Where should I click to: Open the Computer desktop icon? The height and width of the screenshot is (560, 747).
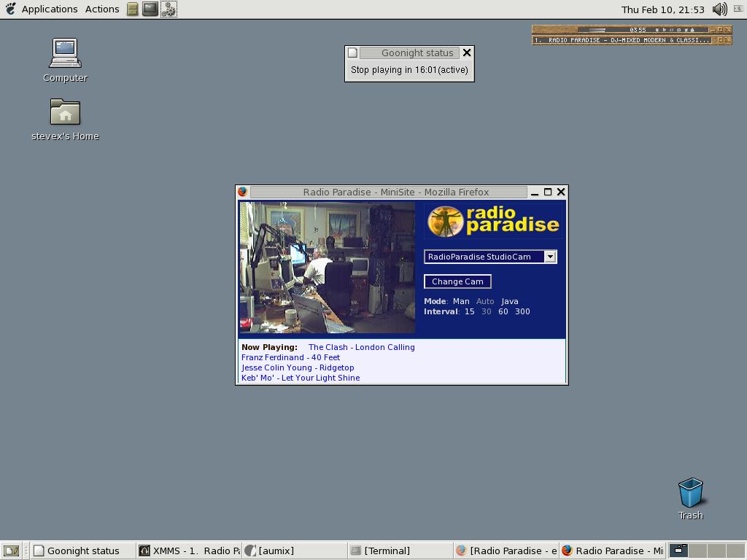[65, 60]
